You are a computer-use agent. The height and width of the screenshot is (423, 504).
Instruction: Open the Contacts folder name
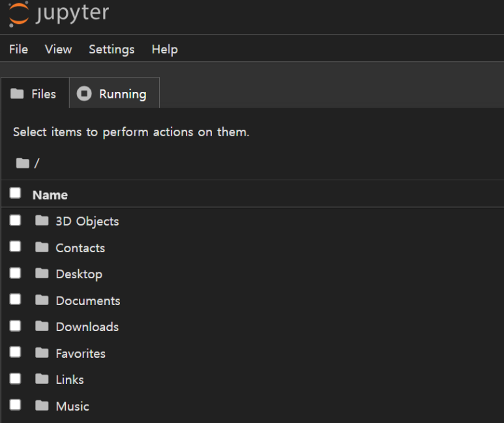[80, 248]
